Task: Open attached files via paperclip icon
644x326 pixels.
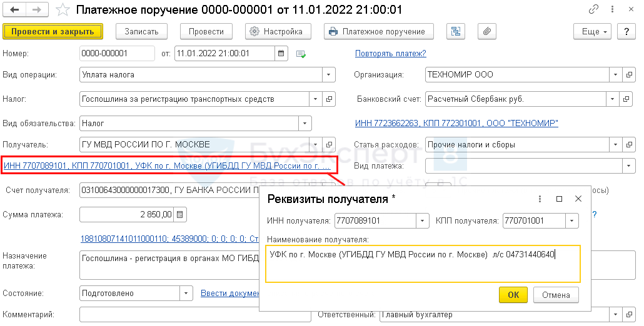Action: tap(486, 31)
